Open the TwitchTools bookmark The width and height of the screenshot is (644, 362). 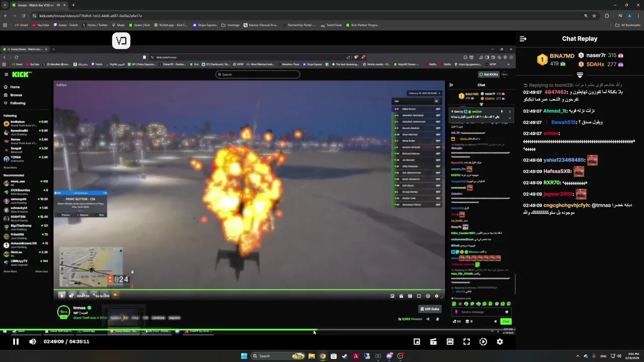pos(331,25)
